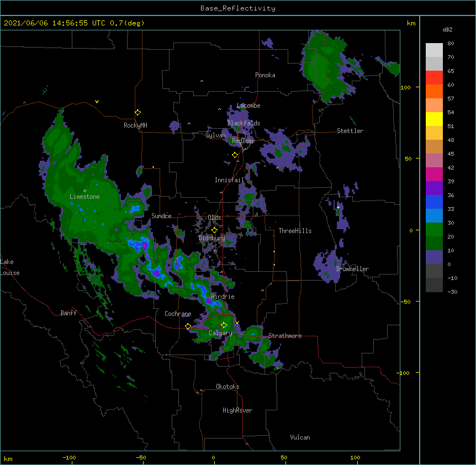Click the Blackfalds label
This screenshot has height=465, width=476.
(x=244, y=123)
